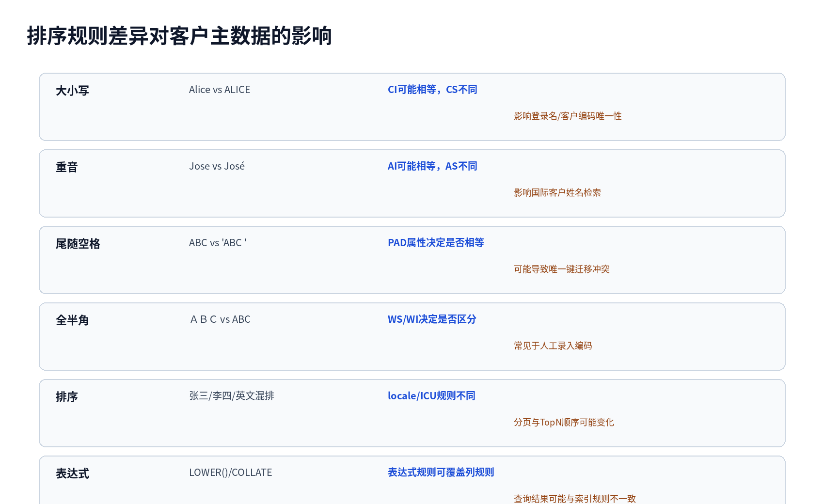Select the note 常见于人工录入编码
The width and height of the screenshot is (824, 504).
click(553, 346)
